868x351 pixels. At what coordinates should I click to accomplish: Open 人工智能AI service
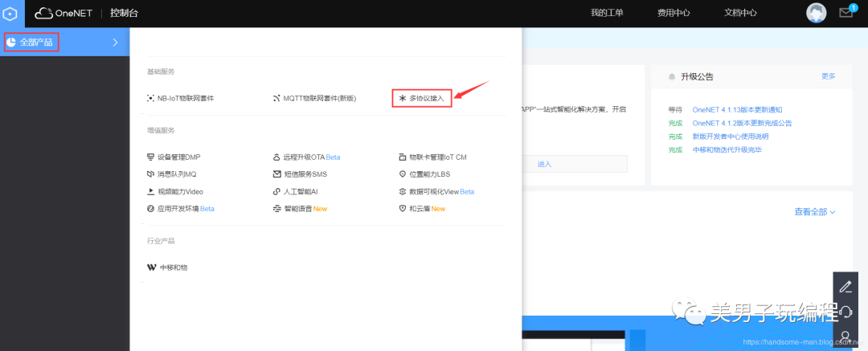(x=301, y=191)
